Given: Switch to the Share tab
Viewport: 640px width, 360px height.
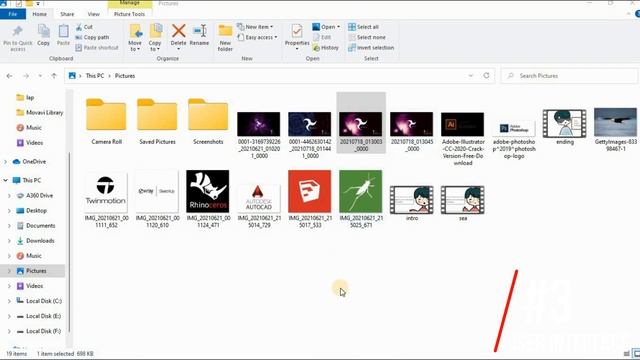Looking at the screenshot, I should (67, 14).
